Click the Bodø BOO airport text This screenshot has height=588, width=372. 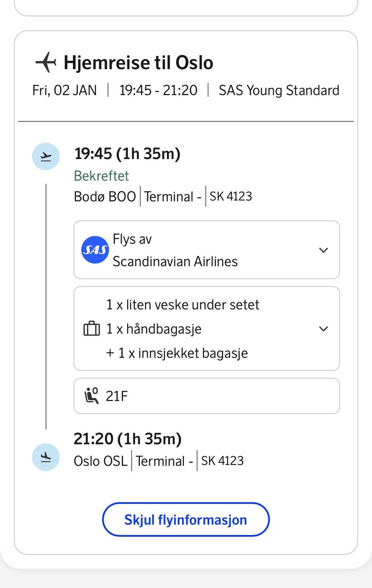click(105, 196)
